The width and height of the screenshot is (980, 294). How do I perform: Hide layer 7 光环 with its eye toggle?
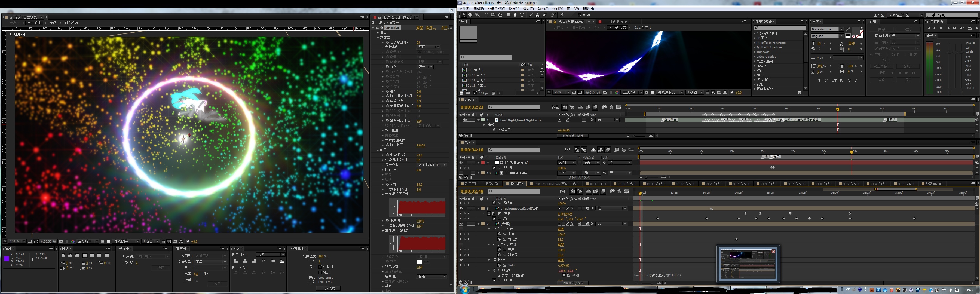click(461, 224)
